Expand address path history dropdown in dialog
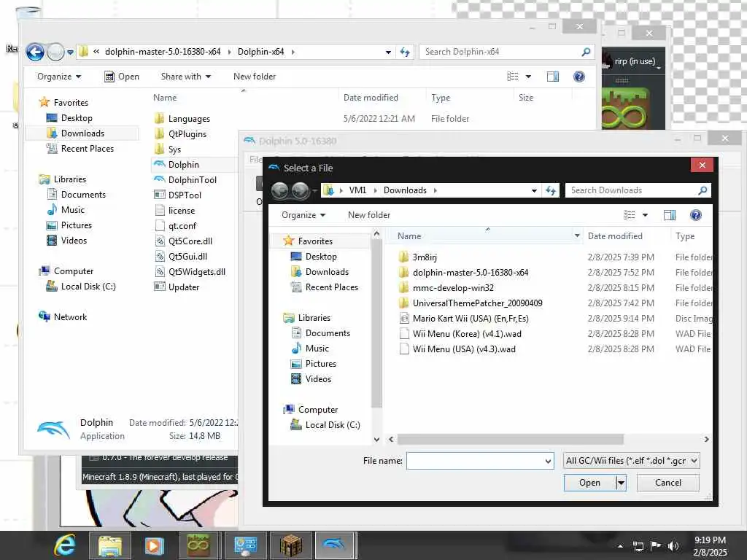Image resolution: width=747 pixels, height=560 pixels. [x=534, y=190]
